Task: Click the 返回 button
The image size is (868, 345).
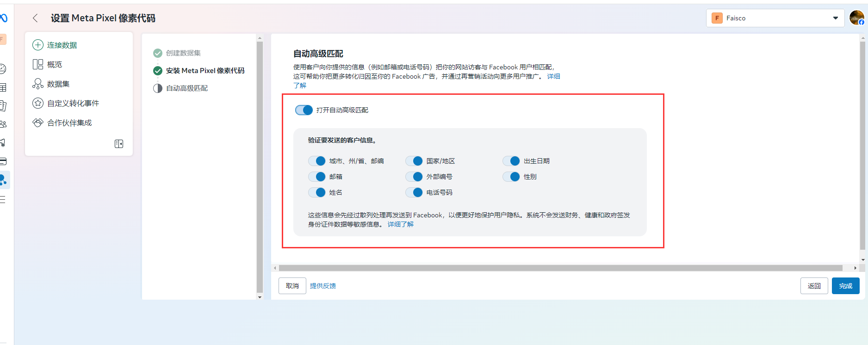Action: pos(814,286)
